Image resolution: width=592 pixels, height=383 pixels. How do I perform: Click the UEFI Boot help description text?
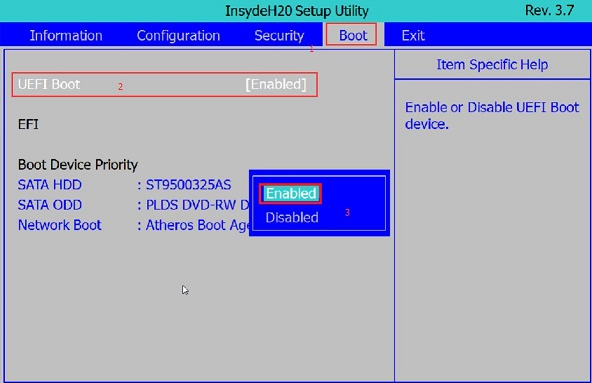click(x=492, y=116)
